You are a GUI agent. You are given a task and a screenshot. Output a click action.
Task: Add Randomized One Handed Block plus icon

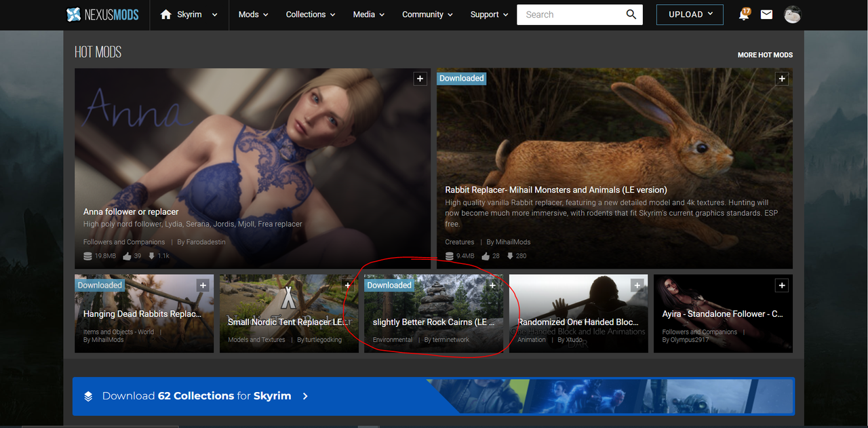[637, 286]
